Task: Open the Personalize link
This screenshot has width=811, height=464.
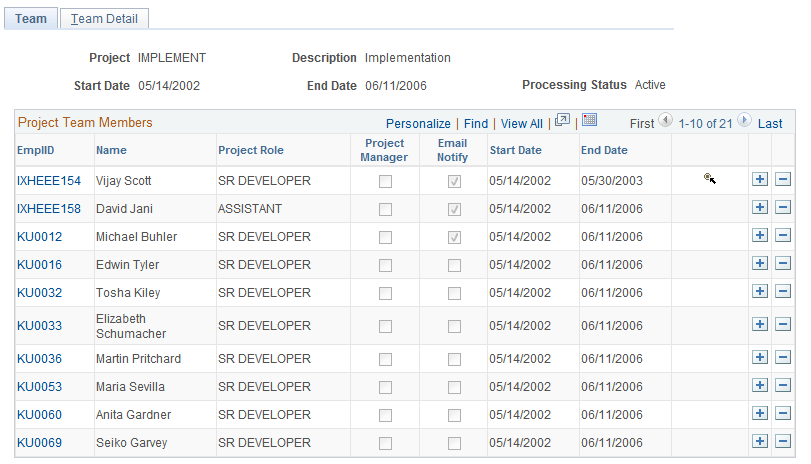Action: point(418,124)
